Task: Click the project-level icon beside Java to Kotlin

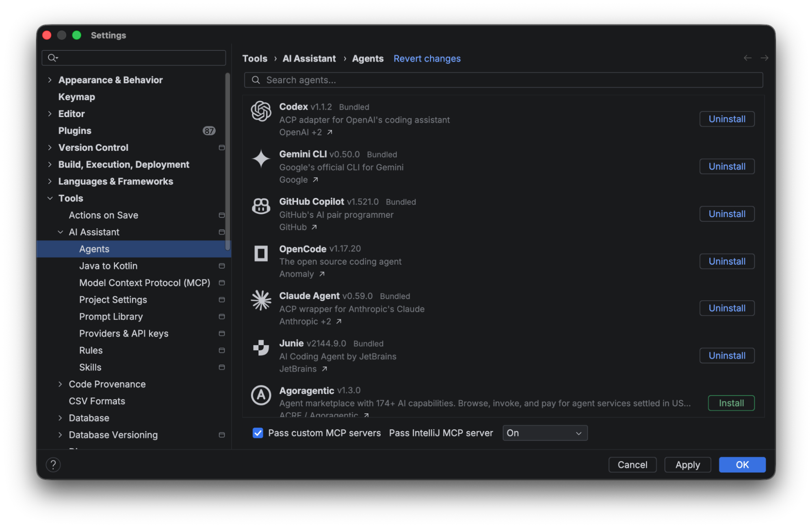Action: point(222,266)
